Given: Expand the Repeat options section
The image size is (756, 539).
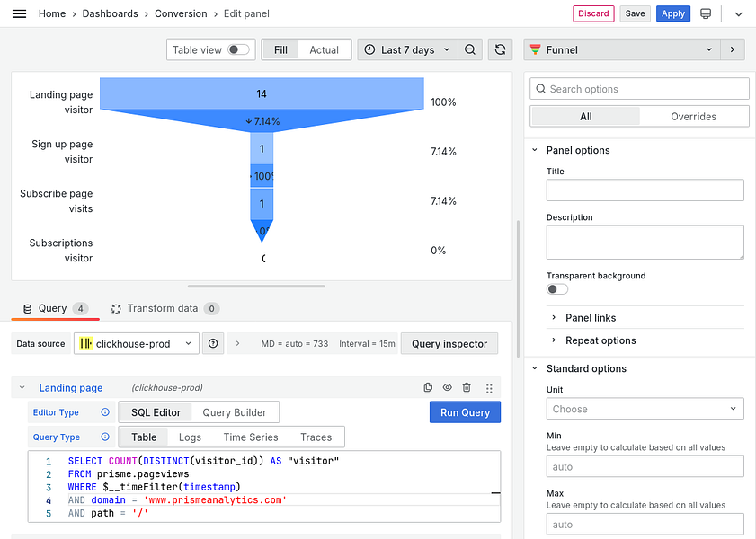Looking at the screenshot, I should [600, 340].
